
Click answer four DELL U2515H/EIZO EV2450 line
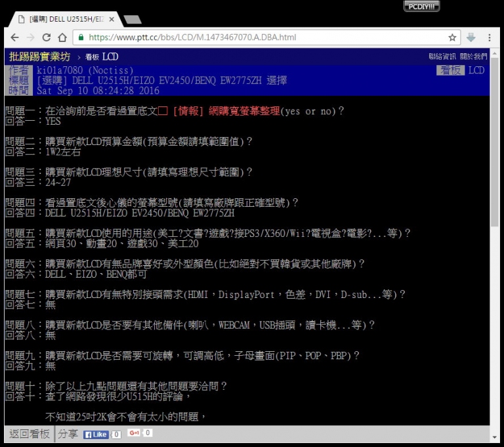[140, 213]
